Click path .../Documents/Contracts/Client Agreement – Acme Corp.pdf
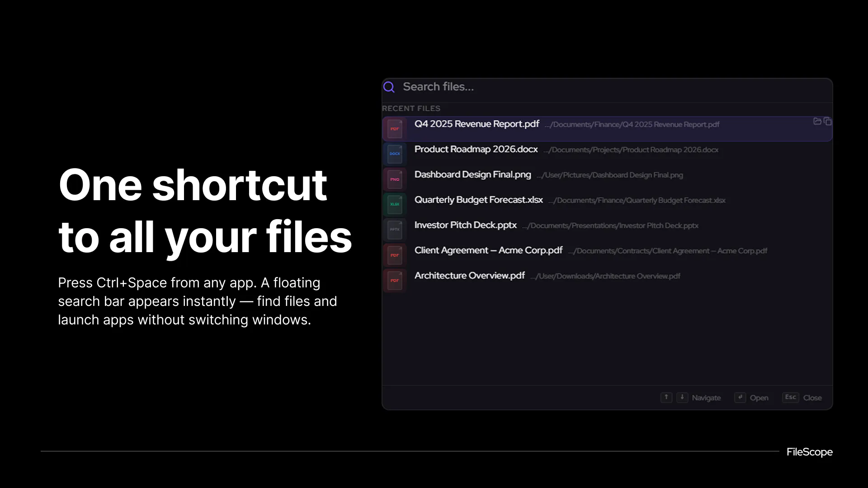Image resolution: width=868 pixels, height=488 pixels. [x=668, y=251]
